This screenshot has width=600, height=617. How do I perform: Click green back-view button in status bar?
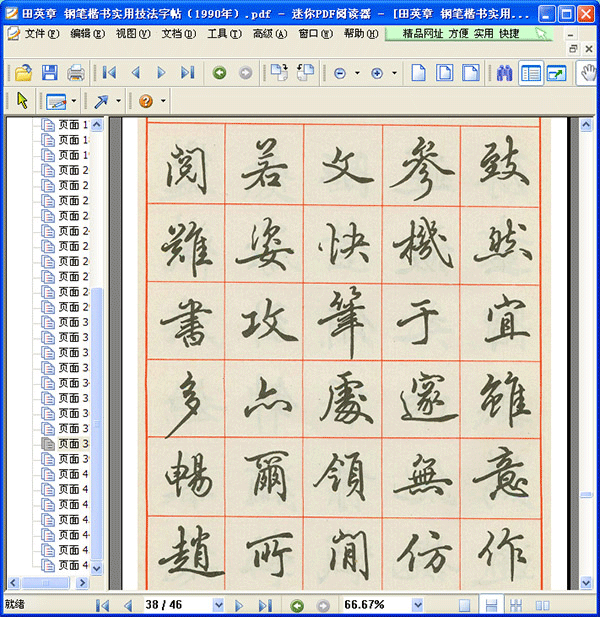(x=297, y=606)
